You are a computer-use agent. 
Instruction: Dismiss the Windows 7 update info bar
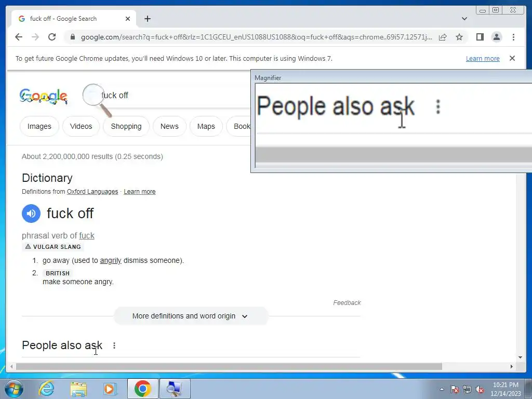[512, 58]
